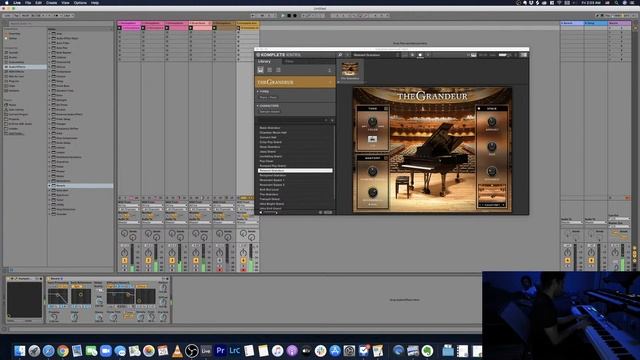Select The Grandeur instrument thumbnail

point(350,69)
